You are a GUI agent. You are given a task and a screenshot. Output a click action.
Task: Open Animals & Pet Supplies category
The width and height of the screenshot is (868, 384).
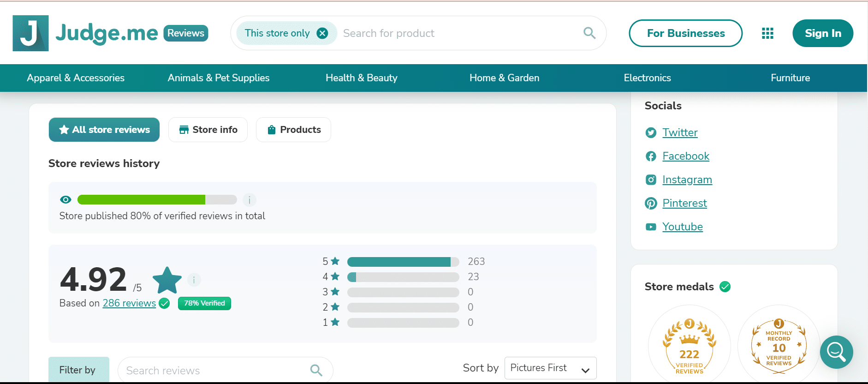pos(219,78)
